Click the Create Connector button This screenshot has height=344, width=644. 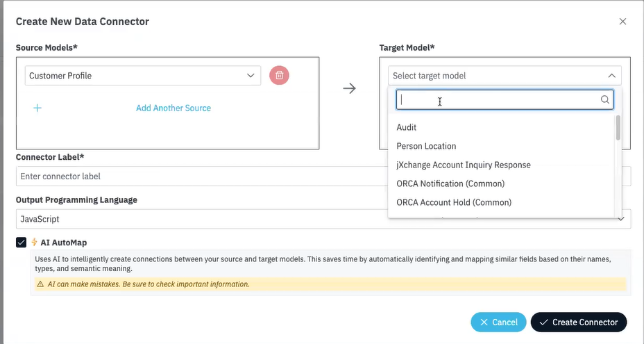[x=578, y=322]
